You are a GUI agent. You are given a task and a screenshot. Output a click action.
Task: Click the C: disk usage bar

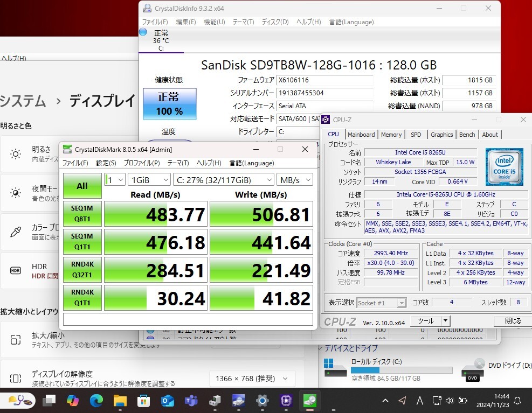pyautogui.click(x=402, y=370)
